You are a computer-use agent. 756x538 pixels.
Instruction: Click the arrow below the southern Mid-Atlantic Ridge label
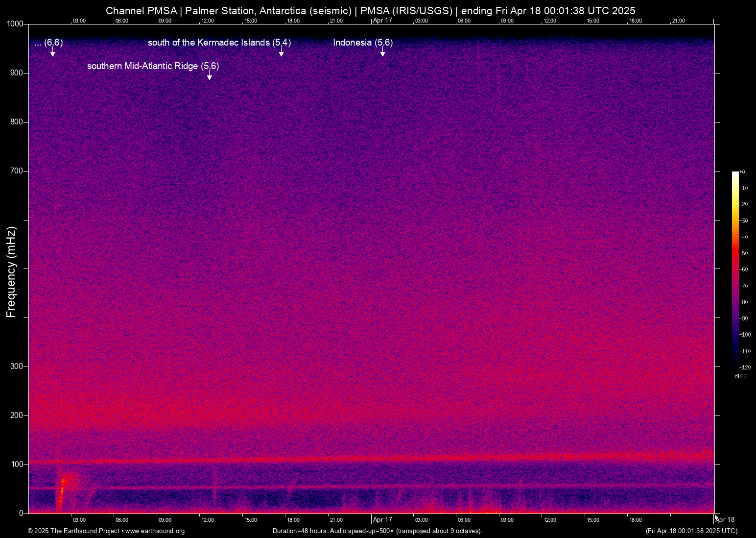coord(210,76)
